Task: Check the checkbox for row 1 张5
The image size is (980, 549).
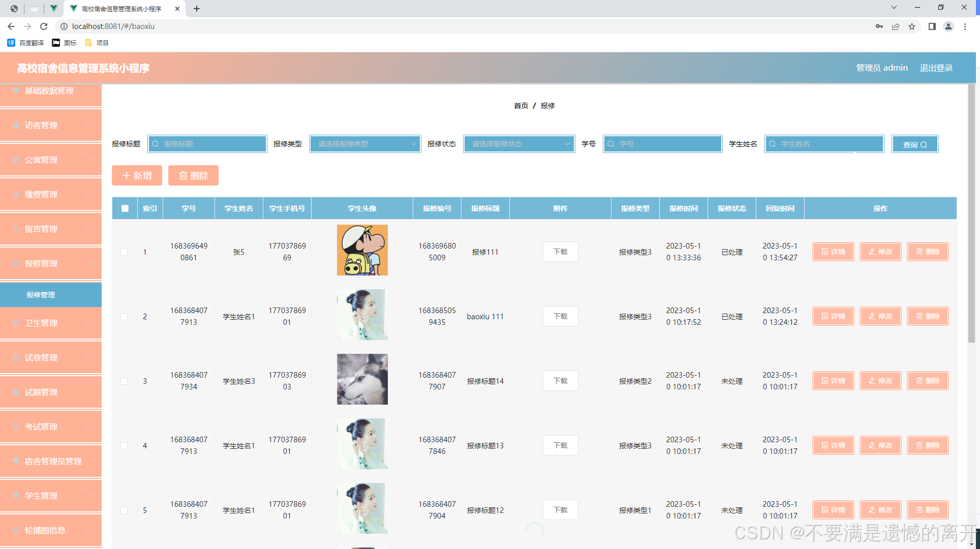Action: click(124, 252)
